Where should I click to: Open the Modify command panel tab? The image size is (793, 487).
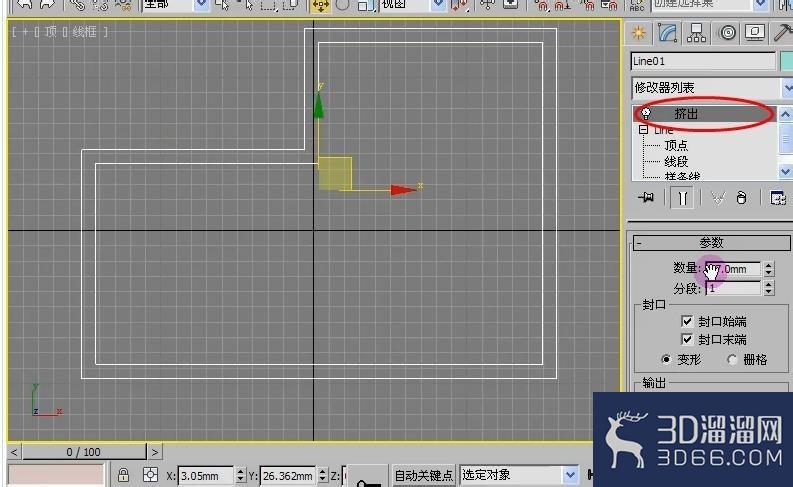coord(668,33)
